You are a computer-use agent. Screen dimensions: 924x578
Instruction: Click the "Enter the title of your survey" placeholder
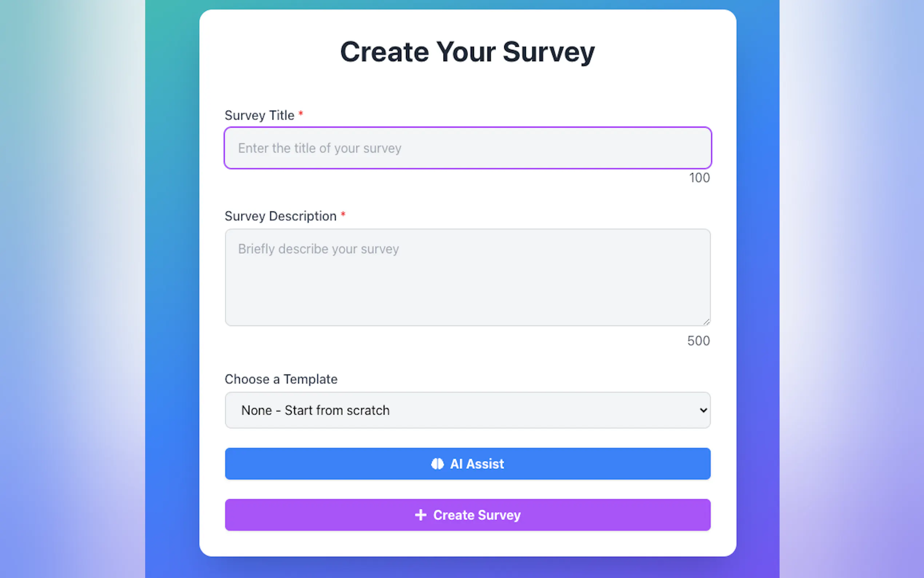pos(319,148)
